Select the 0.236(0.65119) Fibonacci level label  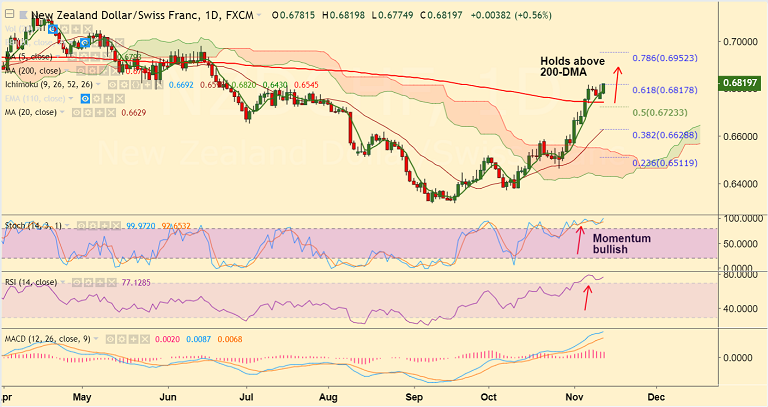[665, 163]
